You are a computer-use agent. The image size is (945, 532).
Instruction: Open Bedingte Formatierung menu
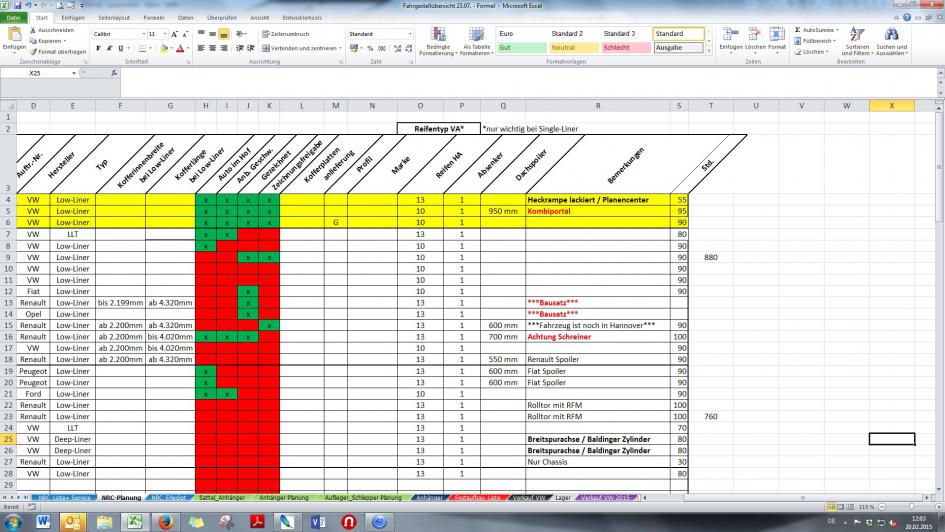(x=438, y=41)
